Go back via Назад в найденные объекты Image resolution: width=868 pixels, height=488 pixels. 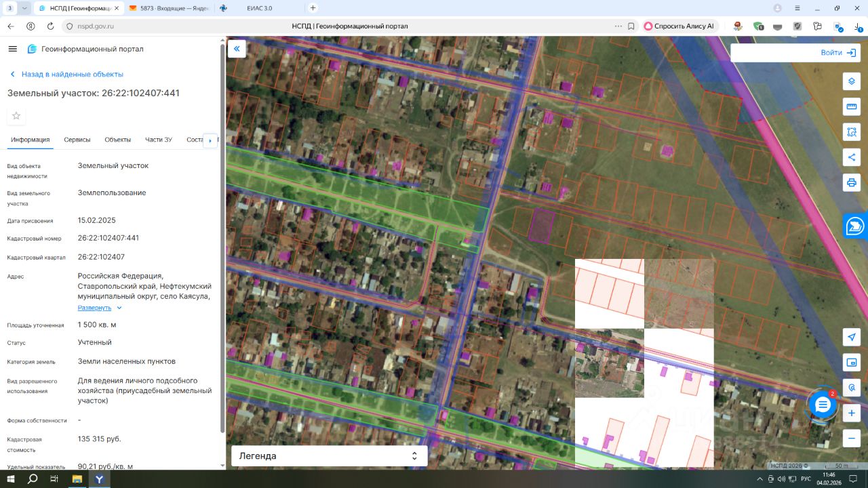coord(66,75)
